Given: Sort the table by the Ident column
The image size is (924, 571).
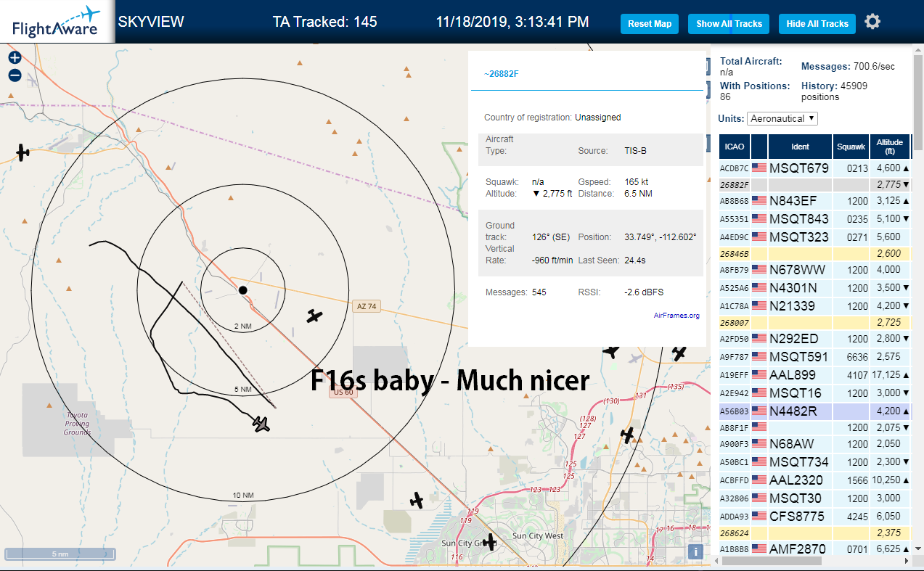Looking at the screenshot, I should click(800, 147).
